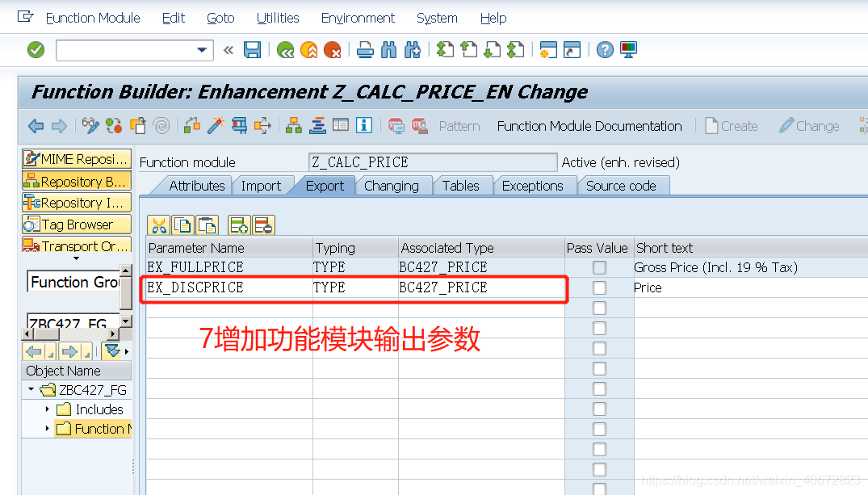Open the Help question mark icon
The height and width of the screenshot is (495, 868).
[605, 50]
